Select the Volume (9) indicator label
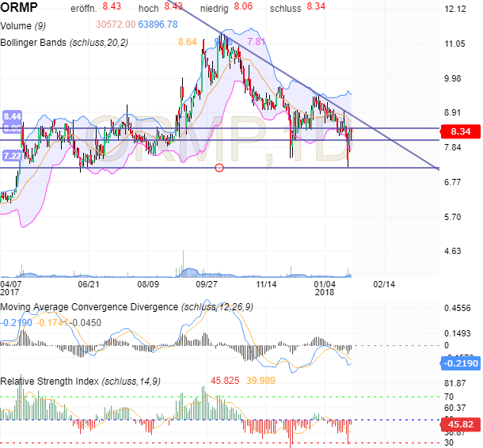Screen dimensions: 483x448 [27, 25]
